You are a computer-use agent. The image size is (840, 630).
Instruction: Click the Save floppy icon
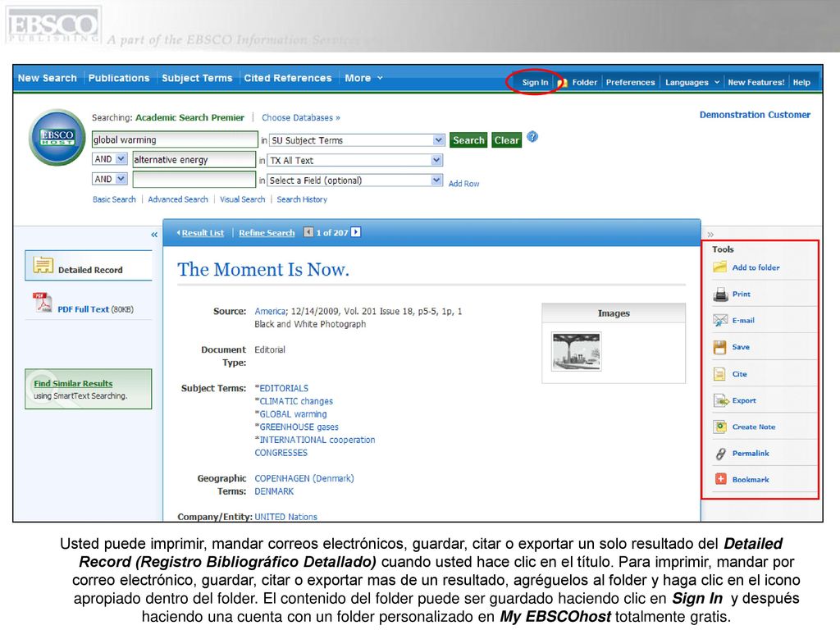point(720,347)
